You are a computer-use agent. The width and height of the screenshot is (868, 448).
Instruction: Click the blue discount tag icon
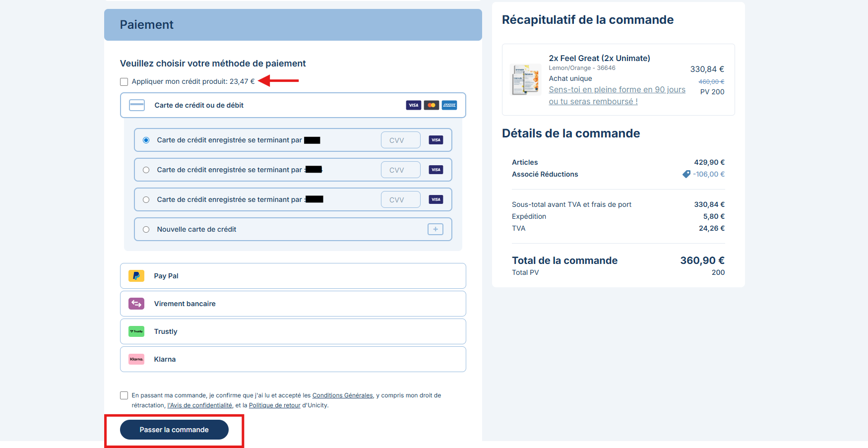tap(686, 174)
